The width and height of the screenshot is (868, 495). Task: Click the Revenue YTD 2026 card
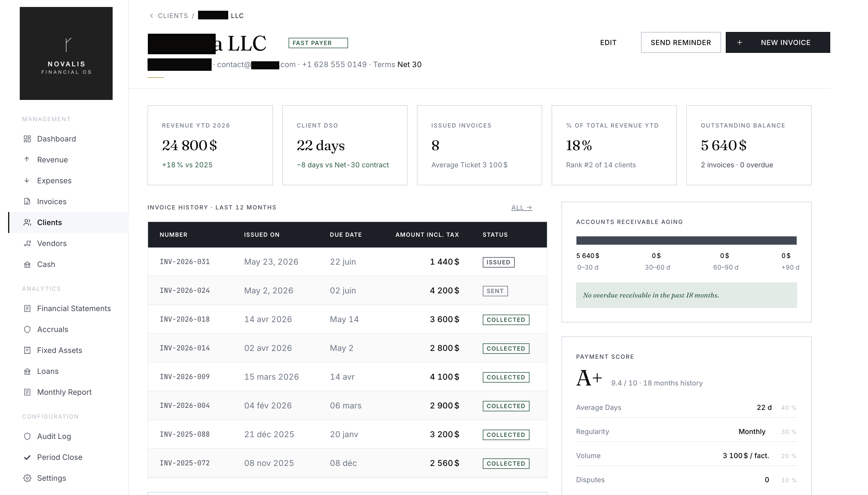tap(210, 145)
